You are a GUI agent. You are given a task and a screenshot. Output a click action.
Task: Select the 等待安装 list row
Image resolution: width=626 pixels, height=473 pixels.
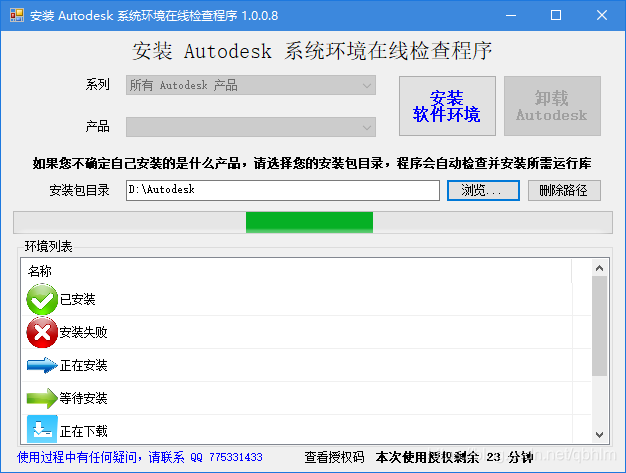pyautogui.click(x=307, y=398)
